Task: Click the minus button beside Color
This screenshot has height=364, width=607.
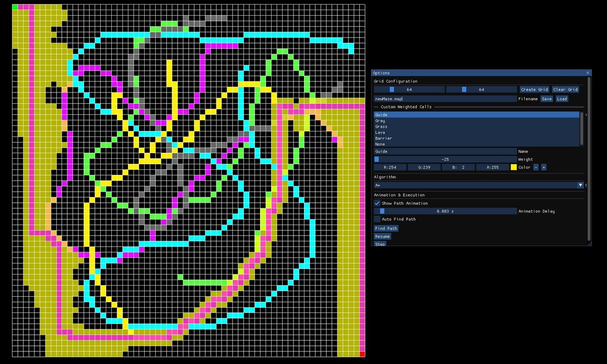Action: tap(536, 167)
